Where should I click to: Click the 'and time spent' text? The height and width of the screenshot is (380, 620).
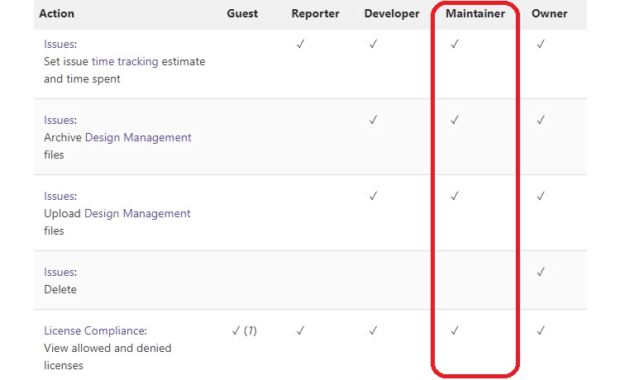(82, 79)
